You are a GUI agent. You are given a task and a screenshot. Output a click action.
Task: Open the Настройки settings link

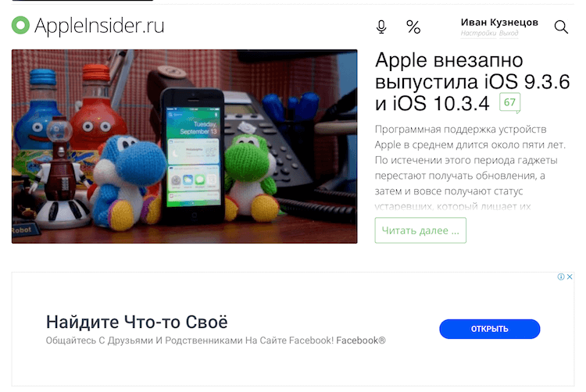(478, 34)
